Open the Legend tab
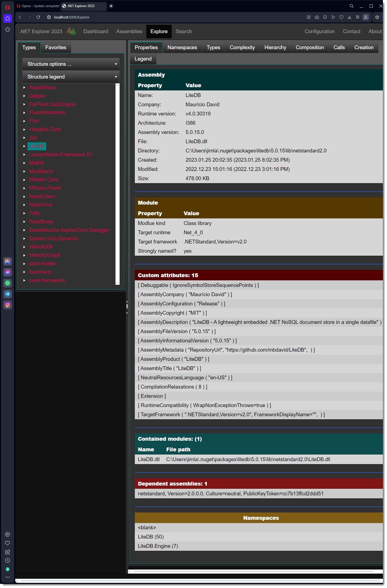This screenshot has height=588, width=387. [x=143, y=59]
